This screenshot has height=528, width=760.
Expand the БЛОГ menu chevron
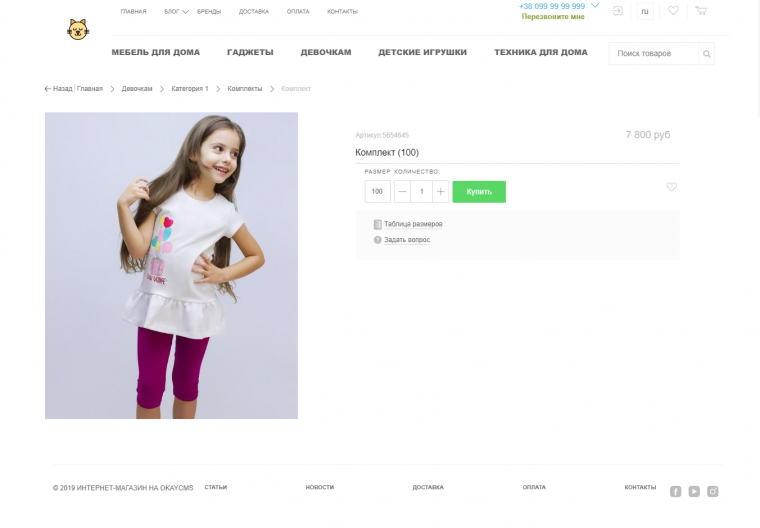click(185, 12)
